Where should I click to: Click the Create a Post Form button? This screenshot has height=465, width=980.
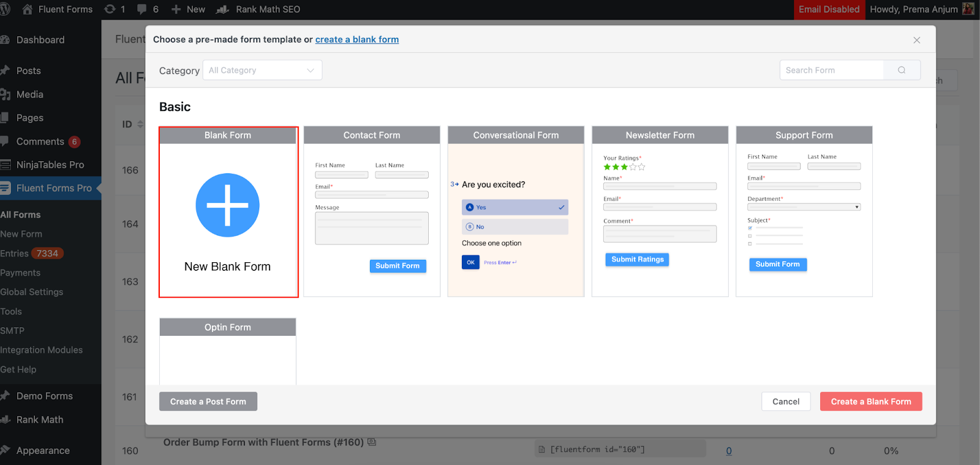point(208,401)
